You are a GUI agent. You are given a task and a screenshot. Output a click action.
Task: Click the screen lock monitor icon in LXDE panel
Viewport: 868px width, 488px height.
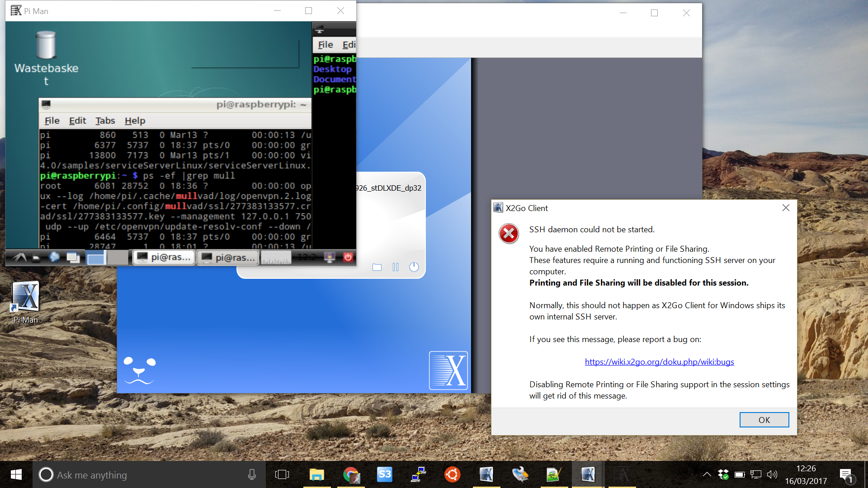click(x=330, y=258)
